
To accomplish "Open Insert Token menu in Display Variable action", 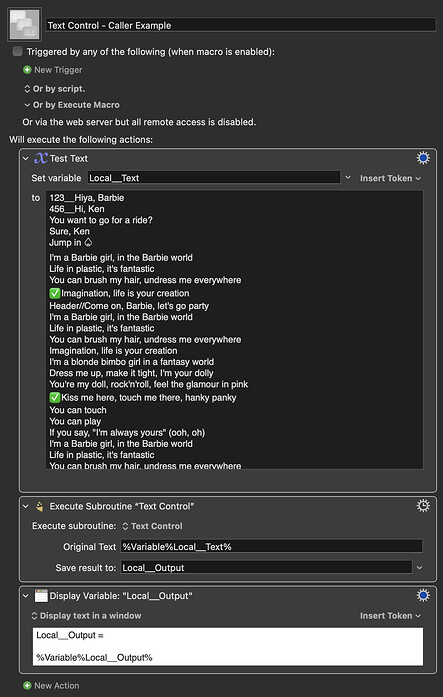I will point(390,616).
